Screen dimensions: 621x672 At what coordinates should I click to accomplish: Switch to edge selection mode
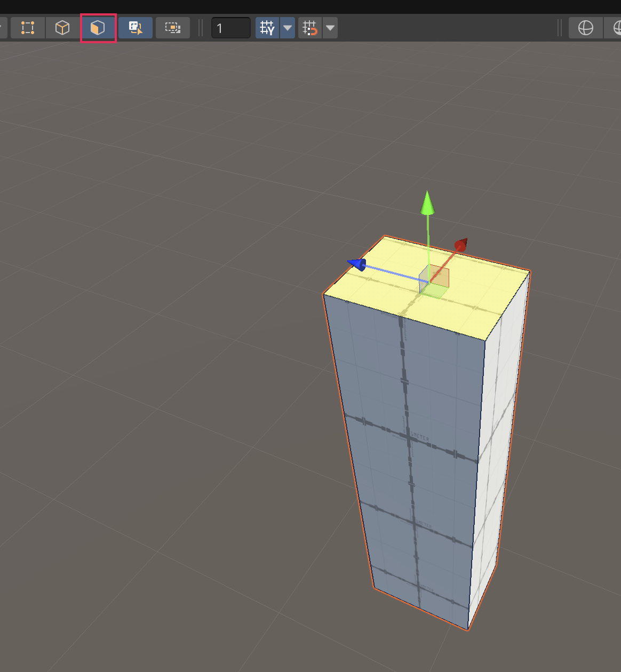coord(62,28)
